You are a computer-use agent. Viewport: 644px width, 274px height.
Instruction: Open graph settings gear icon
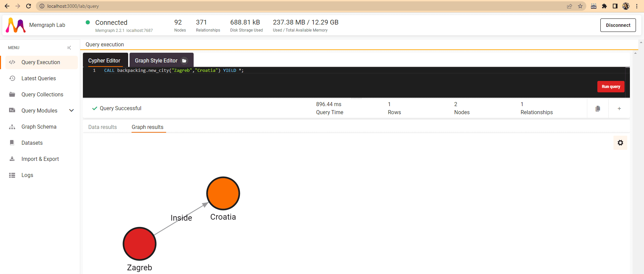click(620, 143)
